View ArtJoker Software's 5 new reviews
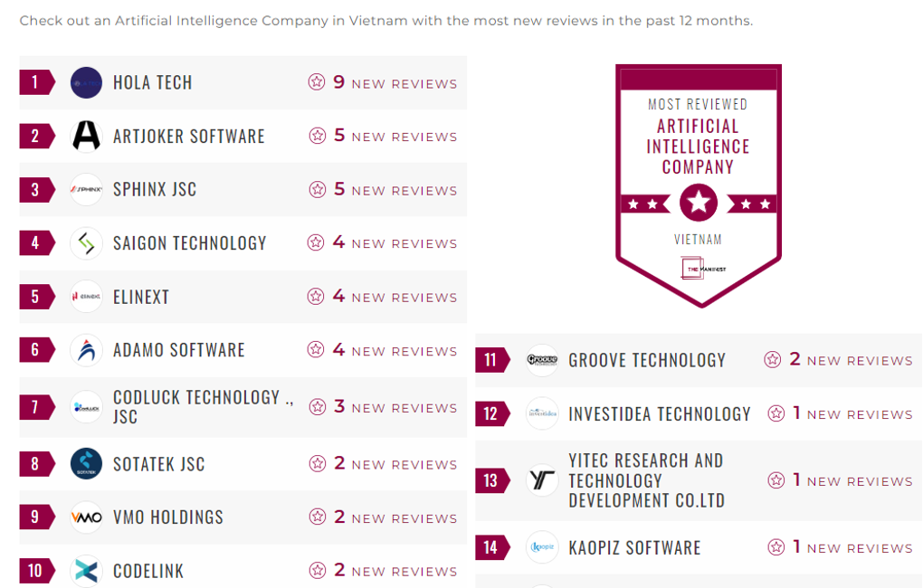 click(383, 136)
